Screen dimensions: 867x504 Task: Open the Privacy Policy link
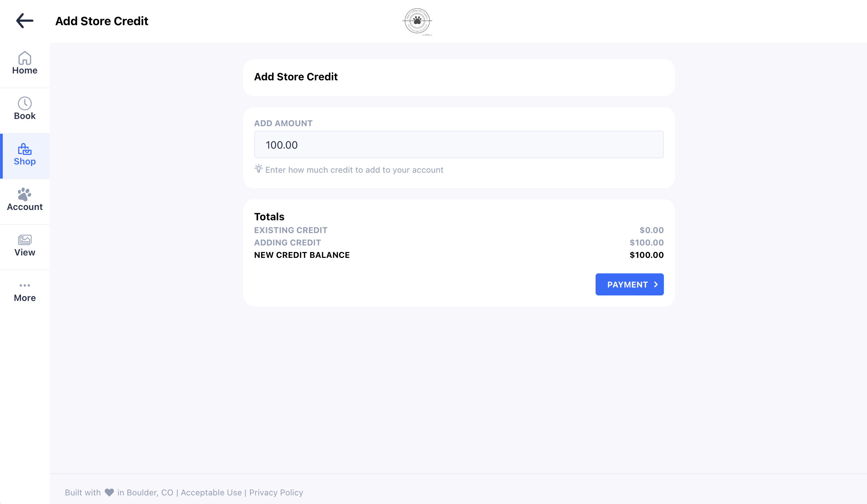[276, 492]
